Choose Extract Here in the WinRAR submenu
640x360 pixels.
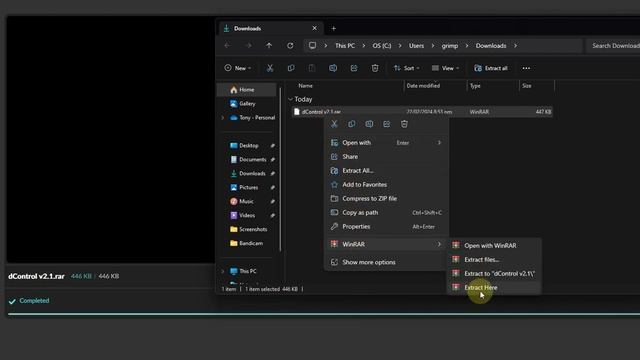(495, 287)
